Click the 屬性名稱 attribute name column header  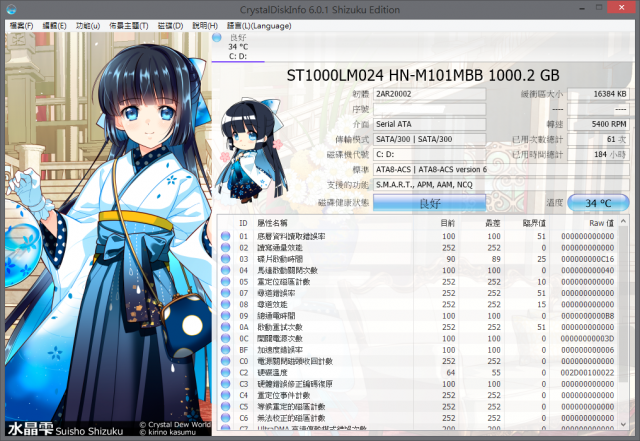click(272, 223)
